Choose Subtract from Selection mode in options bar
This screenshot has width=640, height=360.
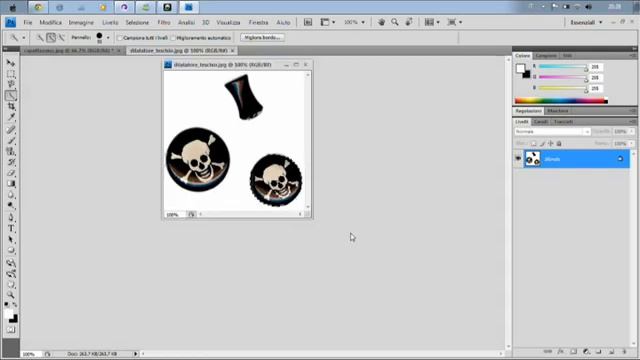click(x=61, y=38)
